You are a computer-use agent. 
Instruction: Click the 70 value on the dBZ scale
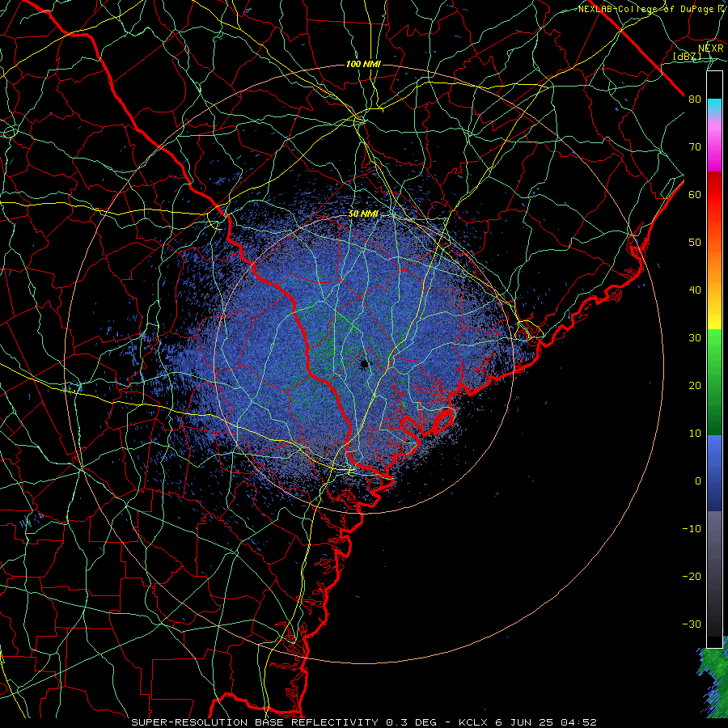(x=695, y=146)
